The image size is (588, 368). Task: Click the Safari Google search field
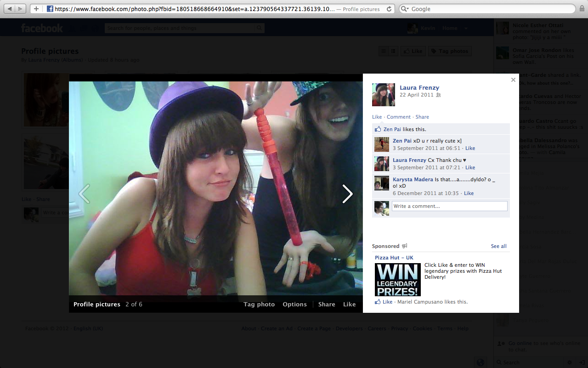pyautogui.click(x=487, y=9)
